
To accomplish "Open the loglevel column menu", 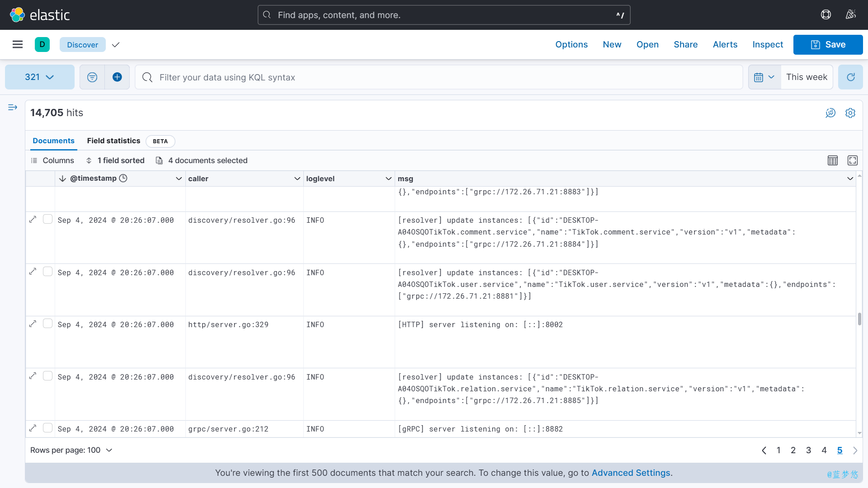I will tap(388, 179).
